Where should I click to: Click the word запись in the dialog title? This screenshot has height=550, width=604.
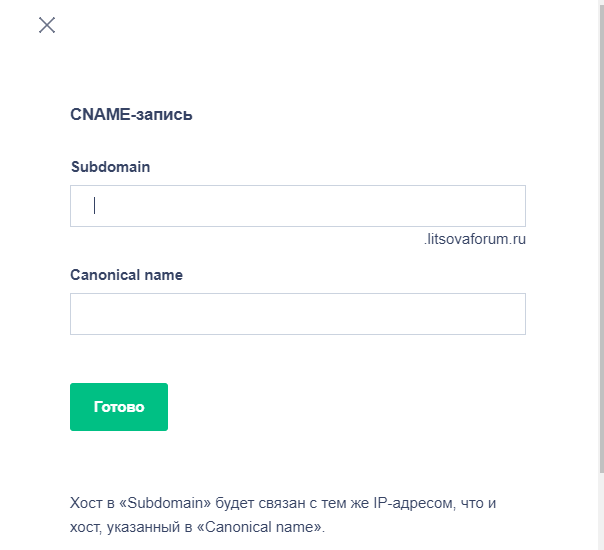163,115
